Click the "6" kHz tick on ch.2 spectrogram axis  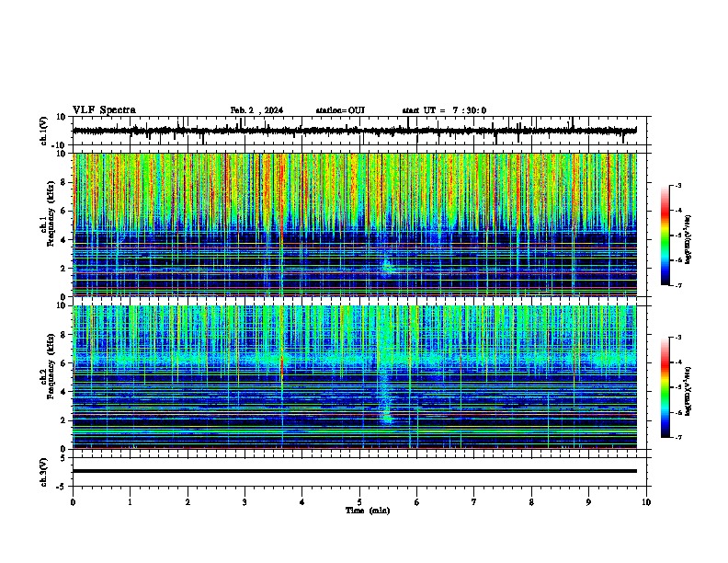[63, 363]
